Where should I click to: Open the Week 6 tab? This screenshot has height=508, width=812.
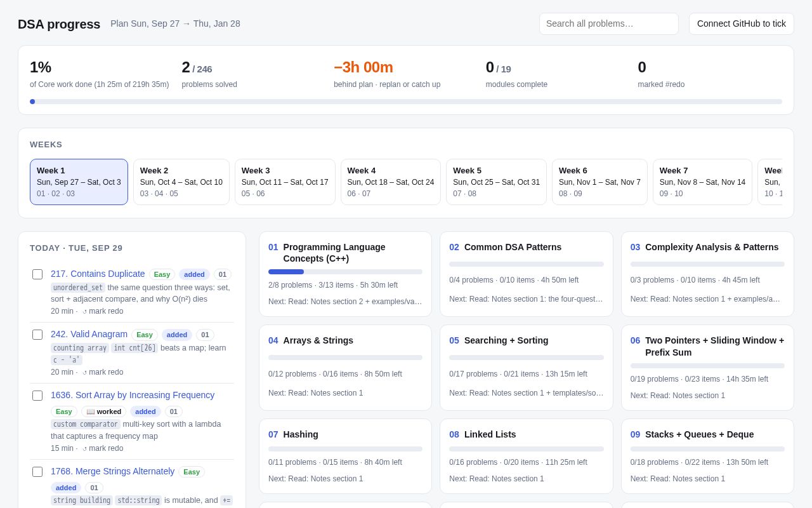(599, 182)
